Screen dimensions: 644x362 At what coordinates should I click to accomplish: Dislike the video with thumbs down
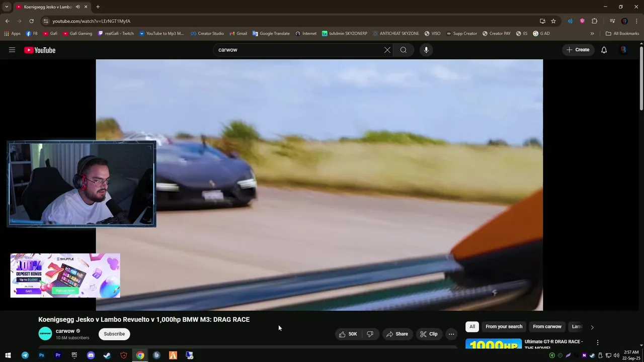370,334
